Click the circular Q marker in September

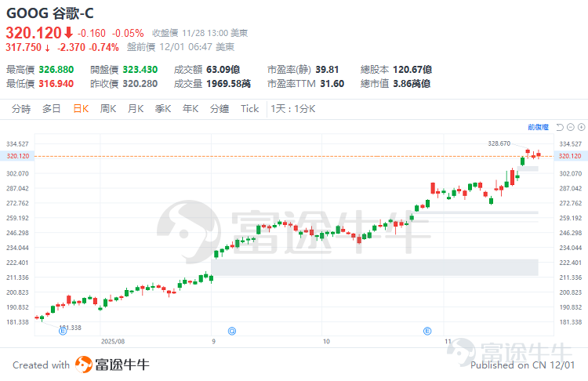pyautogui.click(x=232, y=331)
